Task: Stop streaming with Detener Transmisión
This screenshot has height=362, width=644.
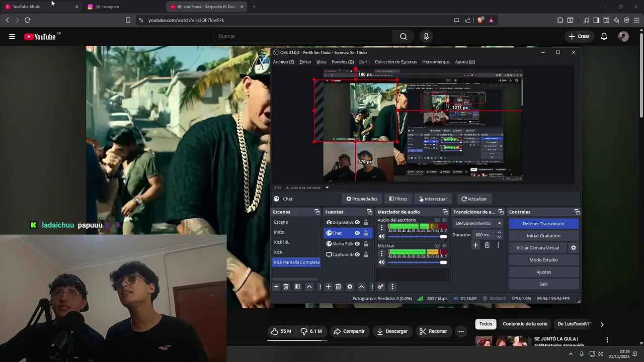Action: (543, 224)
